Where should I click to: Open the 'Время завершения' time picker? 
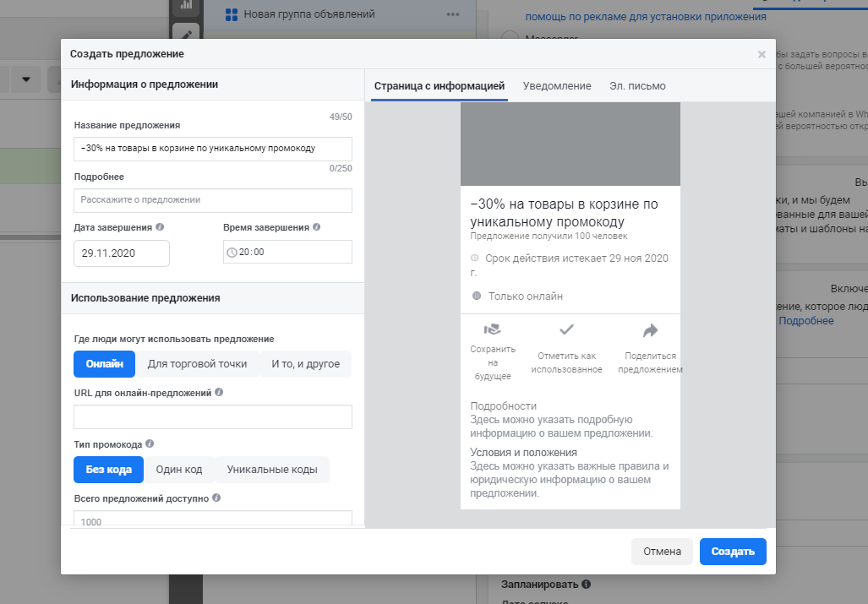(288, 252)
